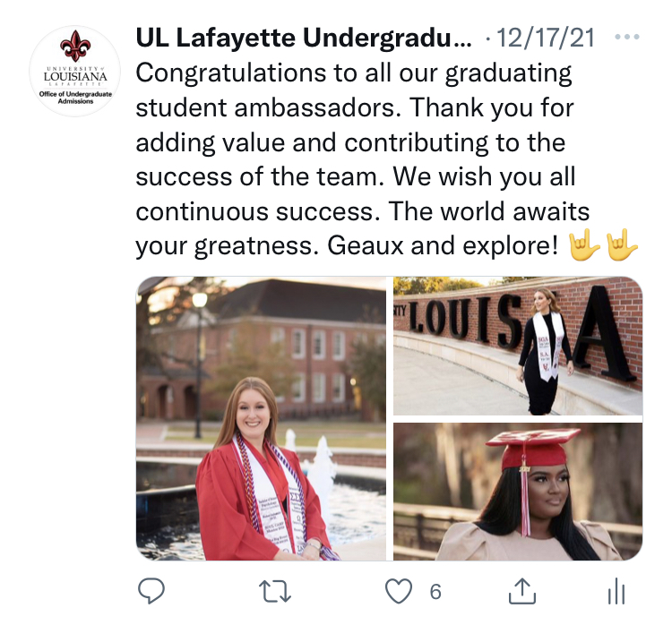Click Office of Undergraduate Admissions text in avatar
672x625 pixels.
75,98
